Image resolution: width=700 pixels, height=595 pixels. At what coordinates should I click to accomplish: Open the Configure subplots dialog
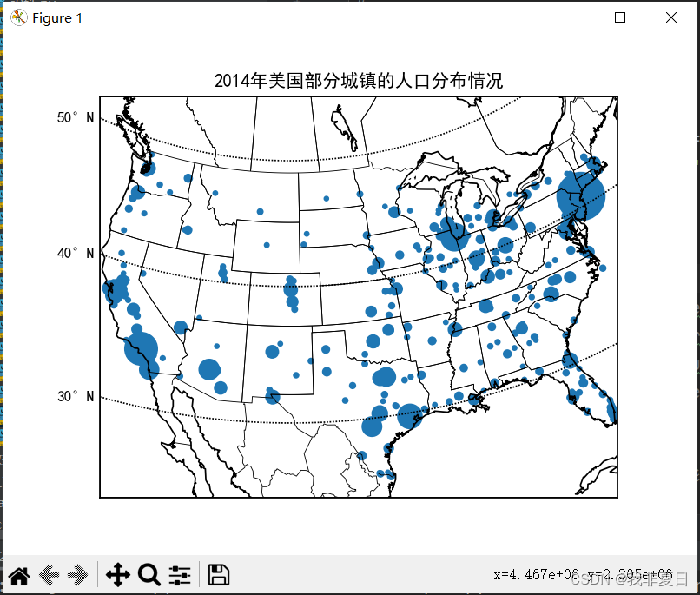click(x=180, y=574)
